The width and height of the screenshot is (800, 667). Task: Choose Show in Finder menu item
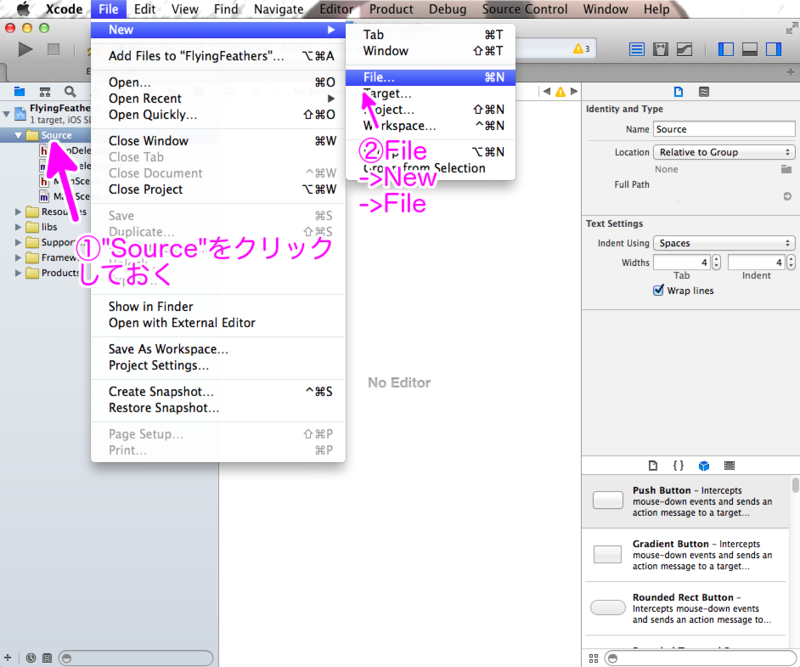point(218,306)
